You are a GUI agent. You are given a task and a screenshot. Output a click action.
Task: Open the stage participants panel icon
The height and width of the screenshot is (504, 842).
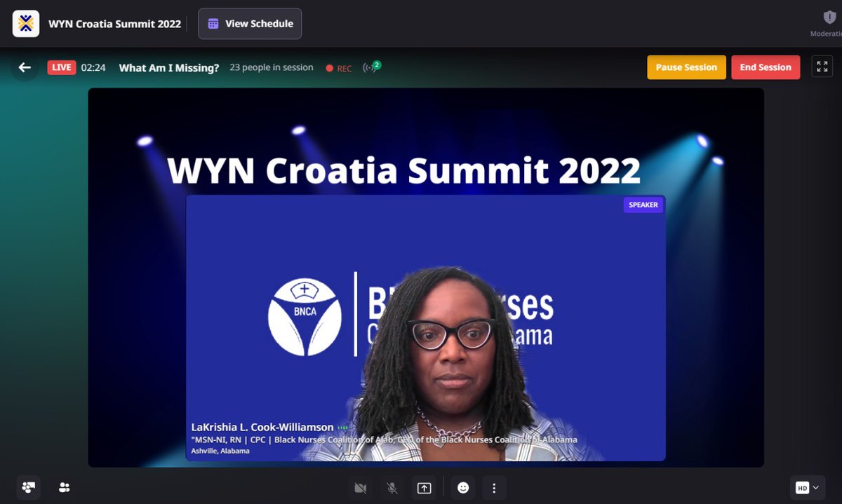pos(29,487)
